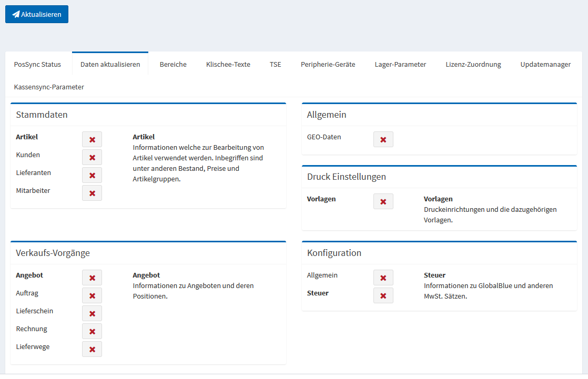Screen dimensions: 588x379
Task: Click the X icon beside Steuer
Action: pyautogui.click(x=383, y=295)
